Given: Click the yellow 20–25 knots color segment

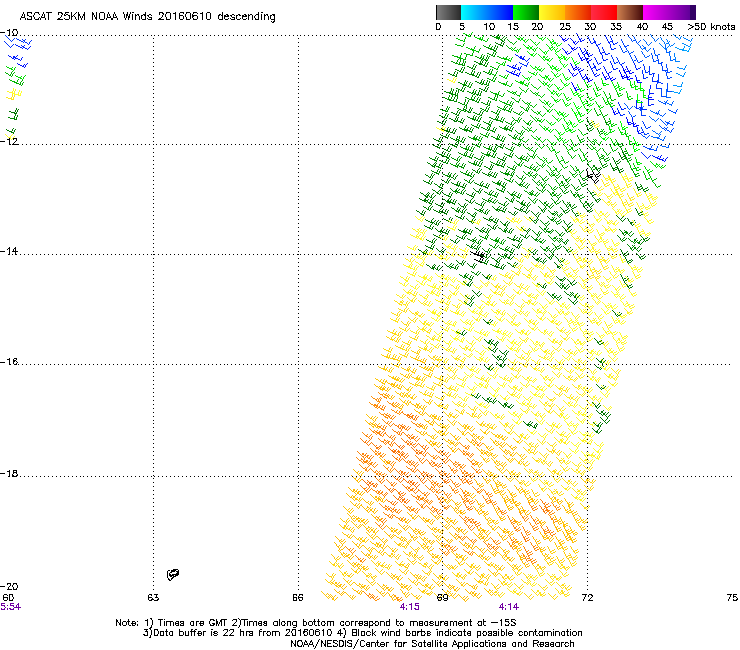Looking at the screenshot, I should 552,12.
